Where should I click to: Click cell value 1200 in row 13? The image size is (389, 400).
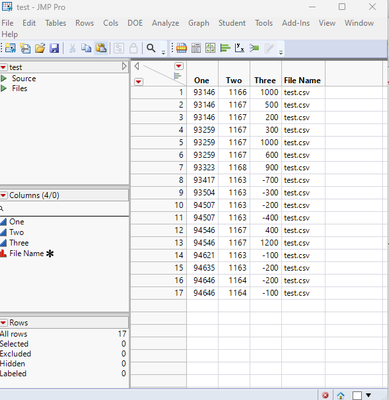(x=269, y=243)
